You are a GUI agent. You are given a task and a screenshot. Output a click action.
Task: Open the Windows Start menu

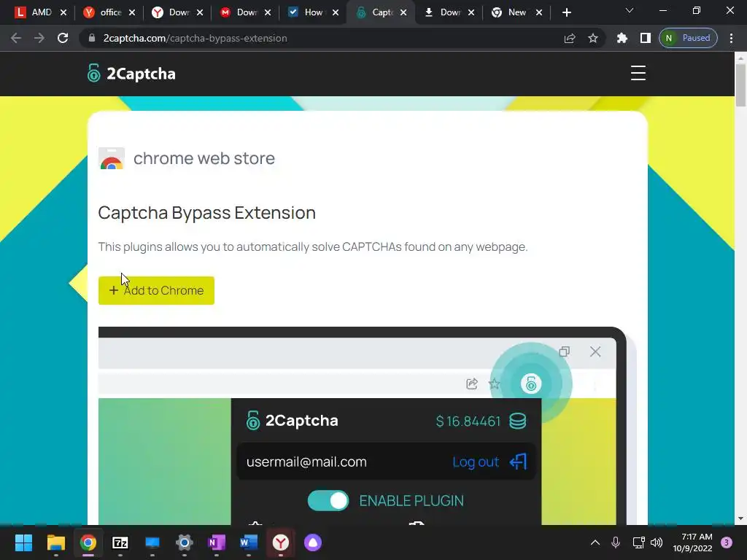24,542
